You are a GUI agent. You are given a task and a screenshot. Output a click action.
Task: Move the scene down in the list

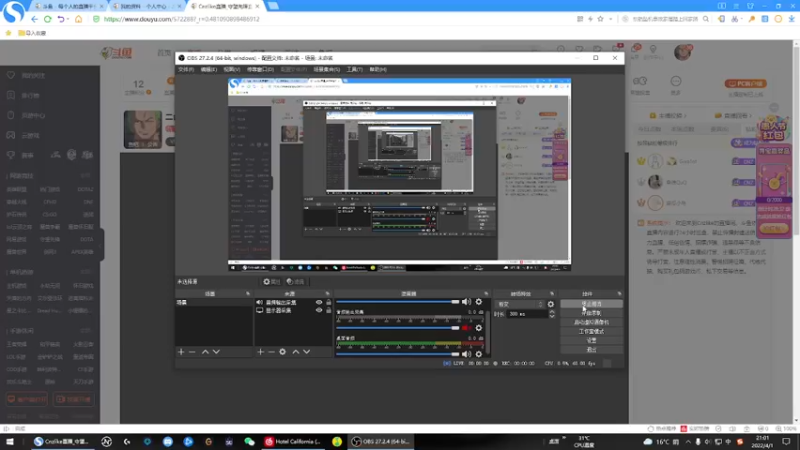(x=216, y=352)
